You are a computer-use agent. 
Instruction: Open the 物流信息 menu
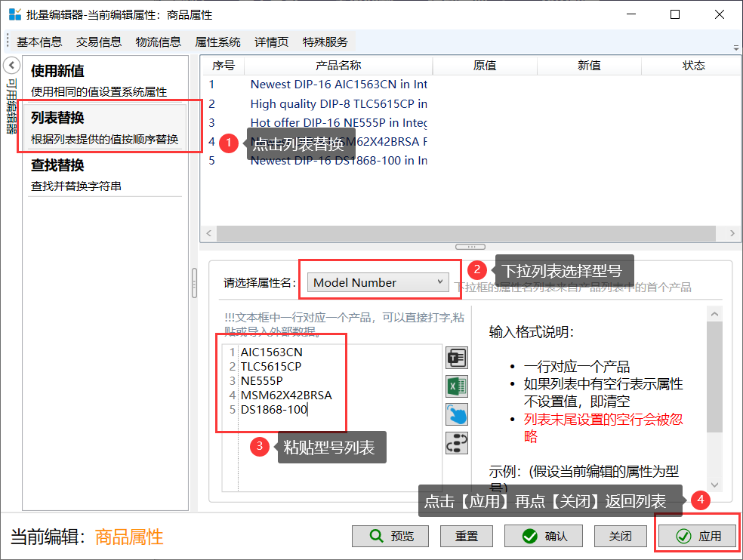pyautogui.click(x=159, y=42)
